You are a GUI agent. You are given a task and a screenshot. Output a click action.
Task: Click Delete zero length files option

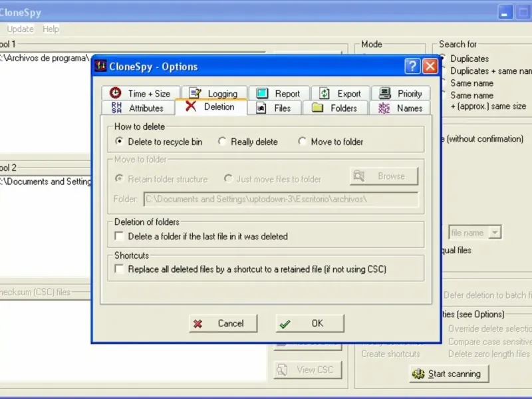pyautogui.click(x=489, y=354)
